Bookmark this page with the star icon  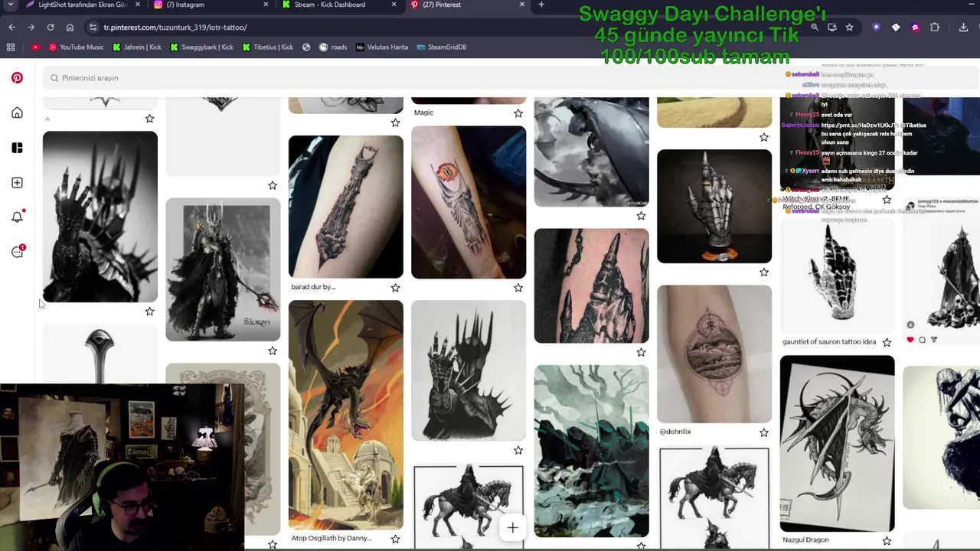pos(849,28)
